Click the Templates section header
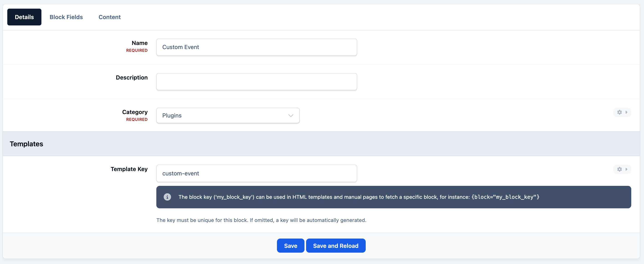Screen dimensions: 644x264 tap(321, 144)
